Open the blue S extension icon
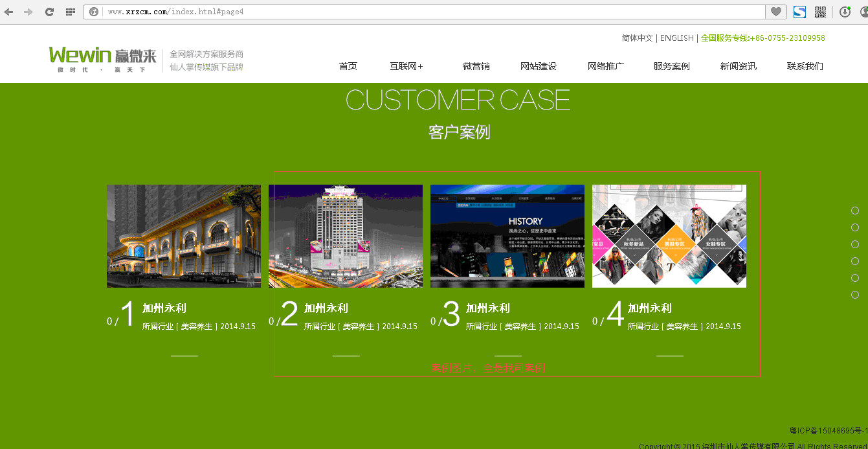This screenshot has width=868, height=449. click(800, 12)
